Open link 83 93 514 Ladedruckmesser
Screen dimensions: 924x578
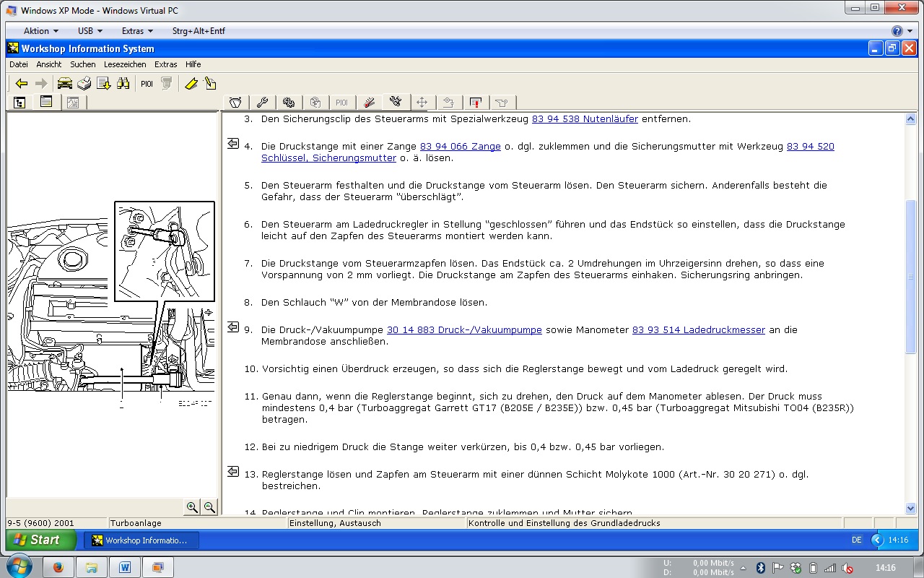[699, 329]
